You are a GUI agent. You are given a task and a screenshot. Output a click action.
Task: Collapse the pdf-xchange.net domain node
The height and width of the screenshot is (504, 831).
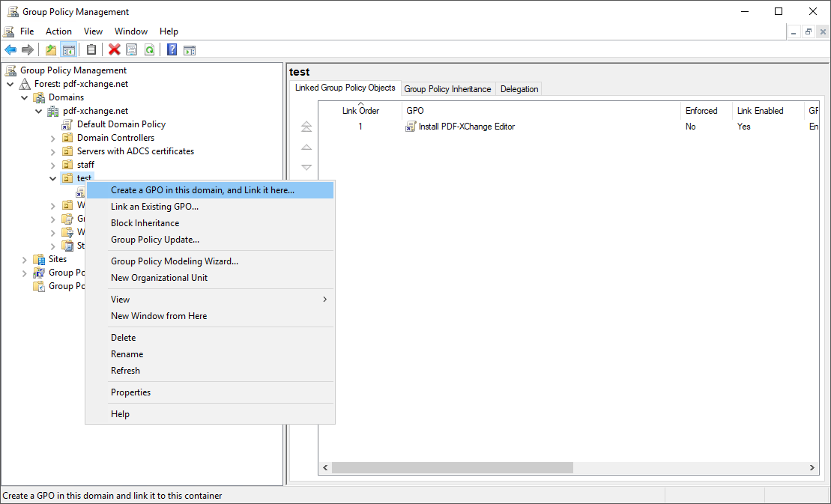click(x=38, y=110)
